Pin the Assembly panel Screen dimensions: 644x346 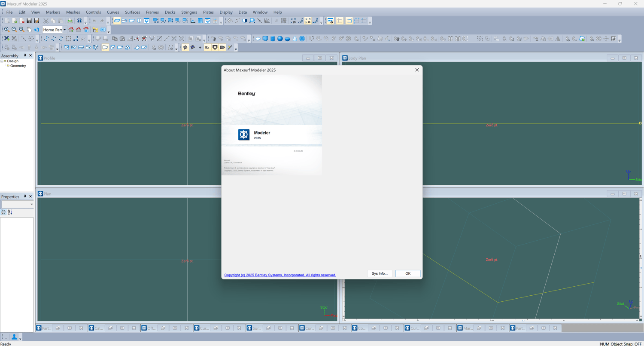[25, 55]
